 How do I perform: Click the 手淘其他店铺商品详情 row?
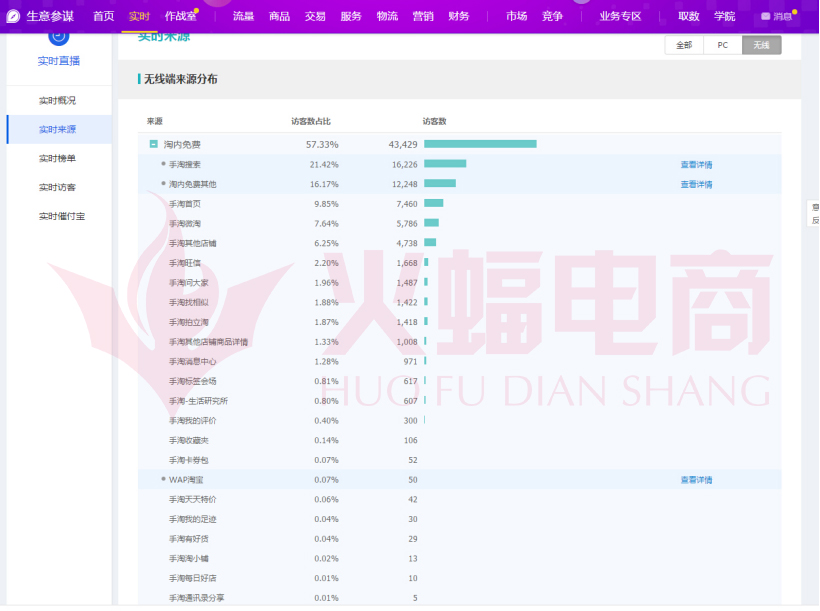460,342
